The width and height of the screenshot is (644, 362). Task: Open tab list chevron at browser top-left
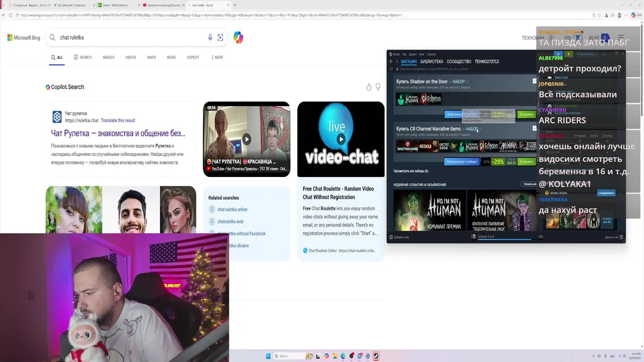tap(3, 5)
